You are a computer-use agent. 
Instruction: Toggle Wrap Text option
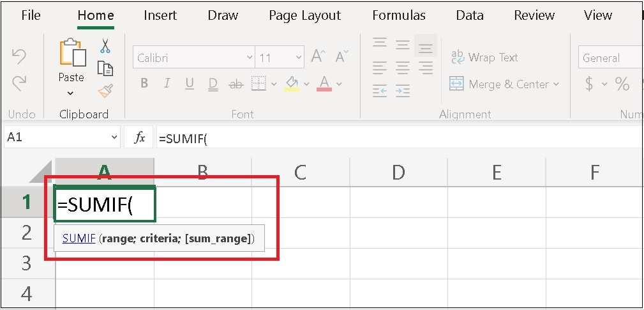pos(484,57)
